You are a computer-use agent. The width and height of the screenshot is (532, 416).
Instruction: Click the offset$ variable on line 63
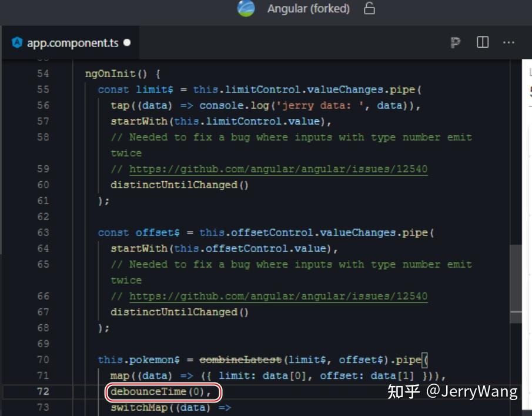(158, 232)
